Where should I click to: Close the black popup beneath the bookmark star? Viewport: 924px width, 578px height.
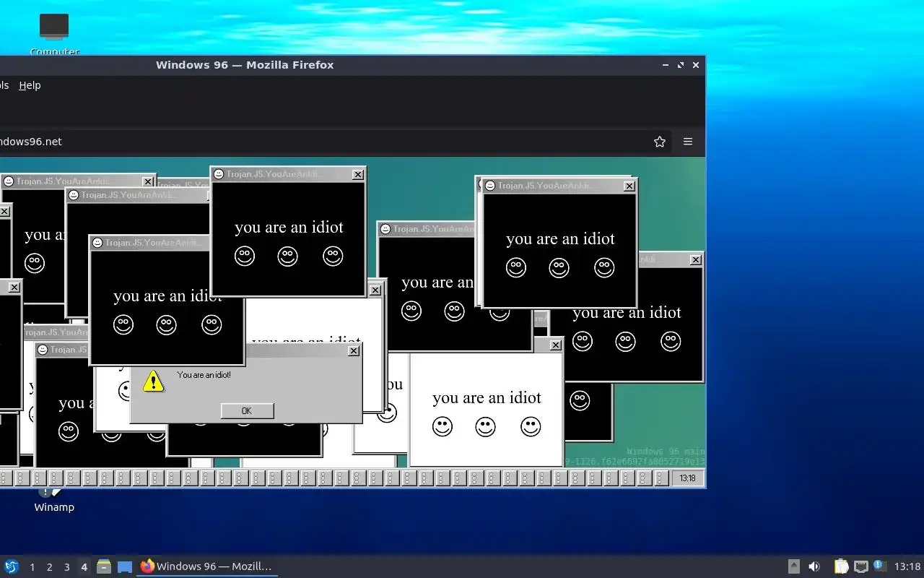[629, 186]
